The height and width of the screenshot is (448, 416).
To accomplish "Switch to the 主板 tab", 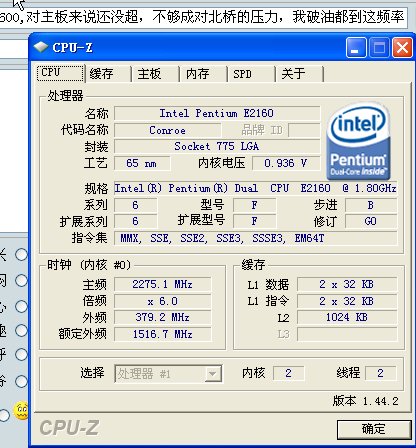I will click(154, 73).
